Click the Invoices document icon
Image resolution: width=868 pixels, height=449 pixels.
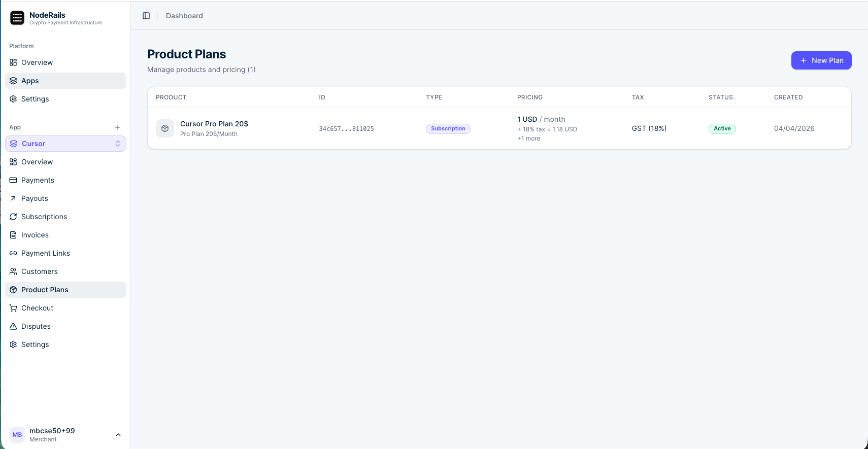[x=13, y=235]
